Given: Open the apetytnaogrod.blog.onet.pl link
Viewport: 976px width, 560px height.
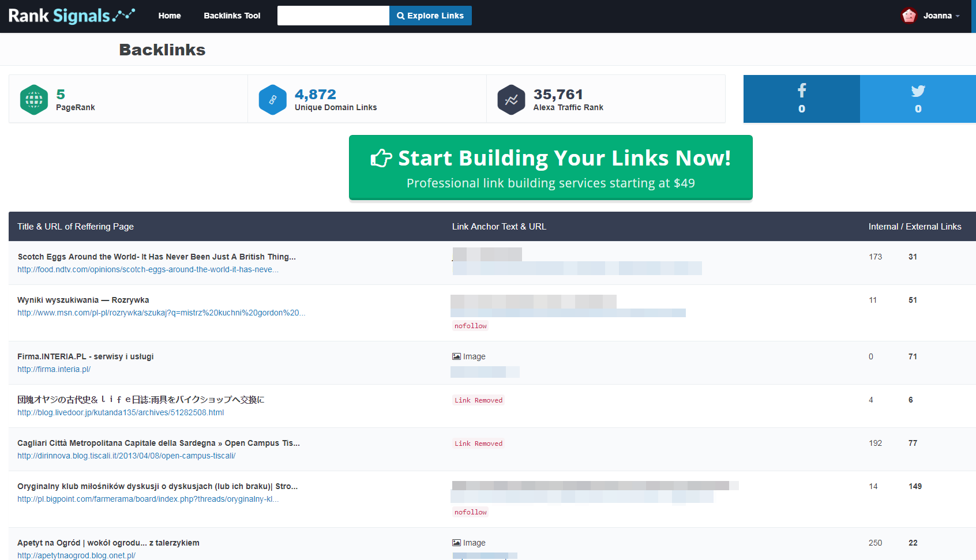Looking at the screenshot, I should pos(76,555).
